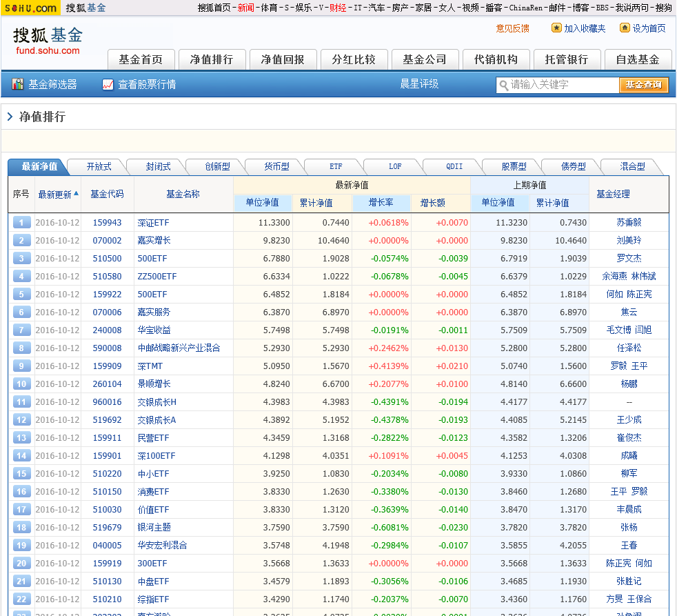Click the magnifier icon in search box
677x616 pixels.
point(503,85)
